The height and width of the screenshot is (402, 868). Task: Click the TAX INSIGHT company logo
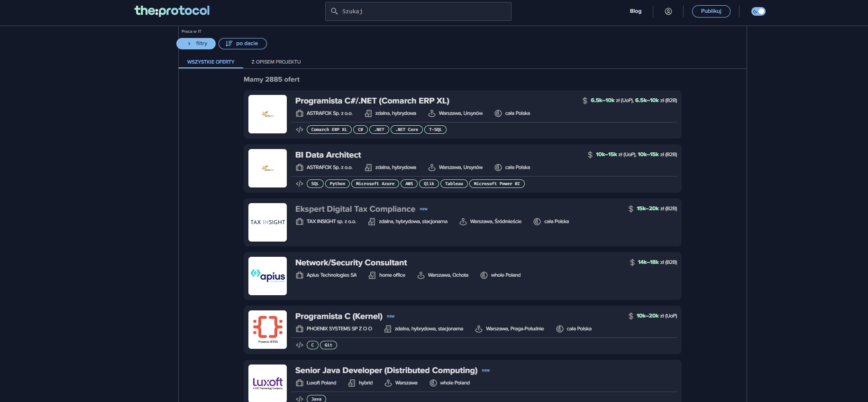[267, 222]
